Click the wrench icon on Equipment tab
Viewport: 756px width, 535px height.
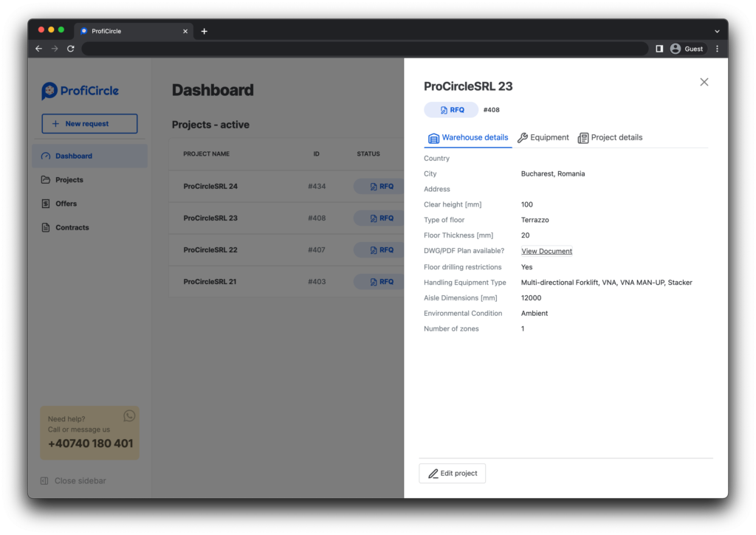coord(522,138)
